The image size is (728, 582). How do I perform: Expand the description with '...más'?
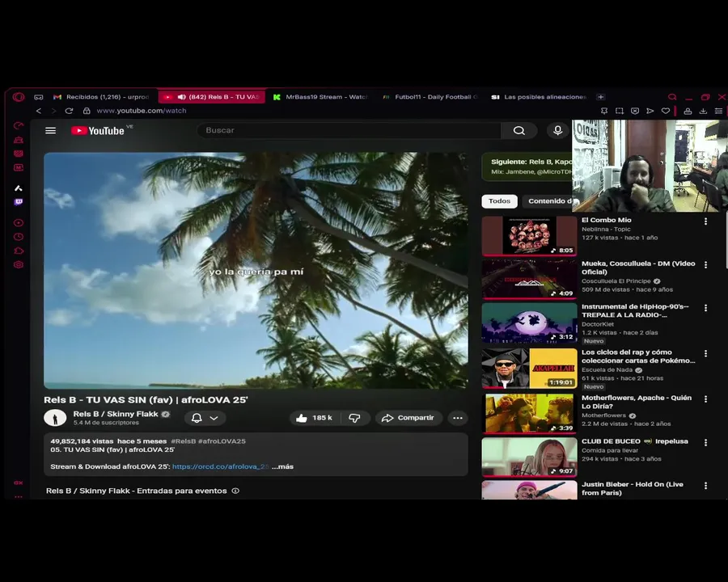[x=282, y=466]
